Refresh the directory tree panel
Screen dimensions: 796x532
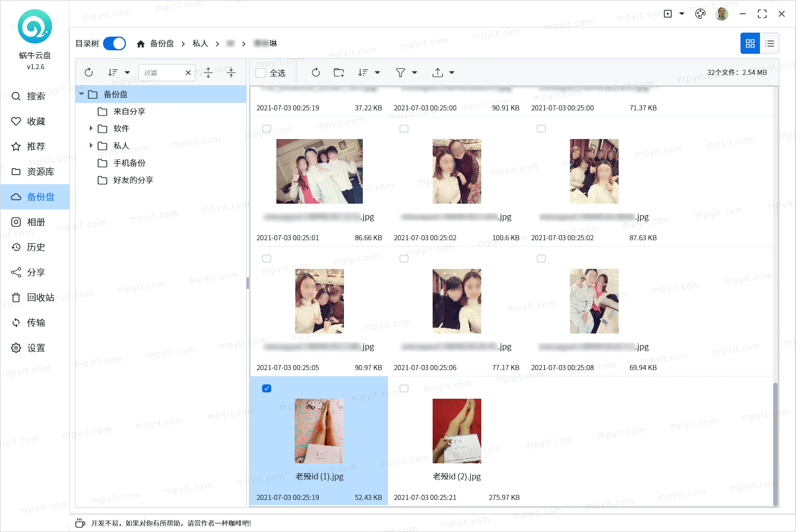point(89,73)
